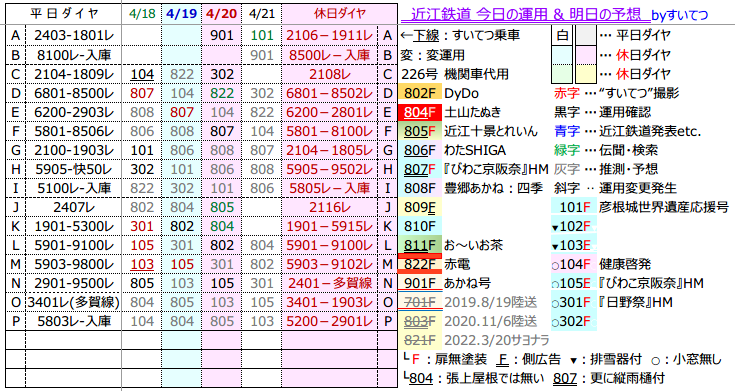Select the 4/18 date column header

pos(142,14)
